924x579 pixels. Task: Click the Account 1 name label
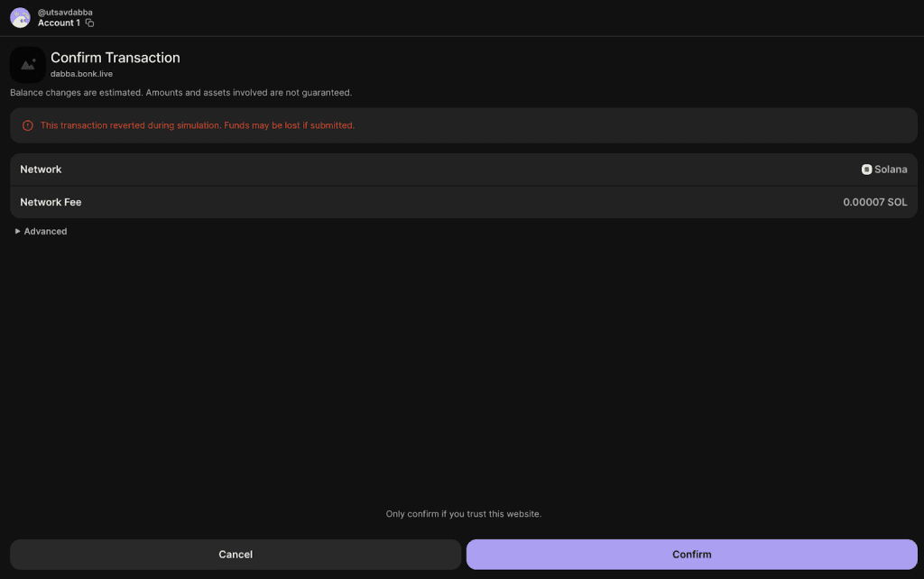[x=59, y=23]
